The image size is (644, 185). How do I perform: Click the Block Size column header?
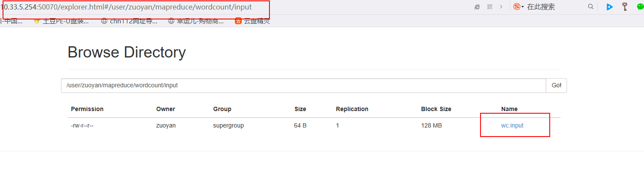click(x=436, y=109)
